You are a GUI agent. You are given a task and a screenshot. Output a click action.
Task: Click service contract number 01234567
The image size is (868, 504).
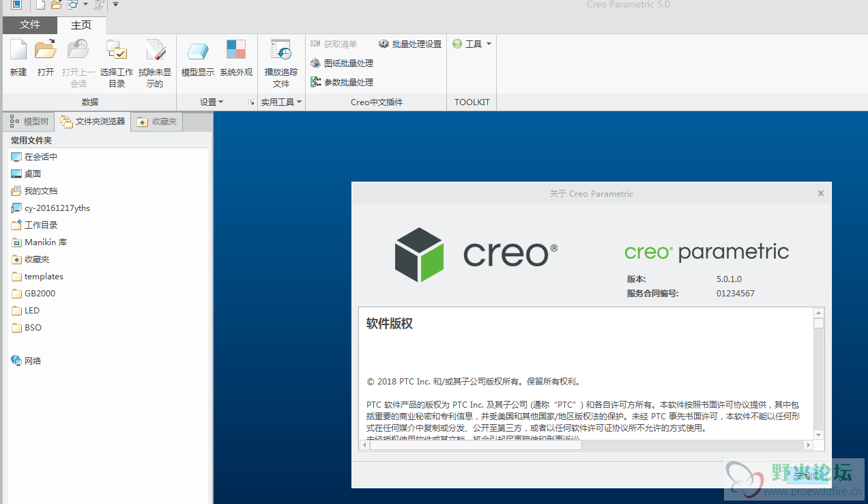click(736, 294)
